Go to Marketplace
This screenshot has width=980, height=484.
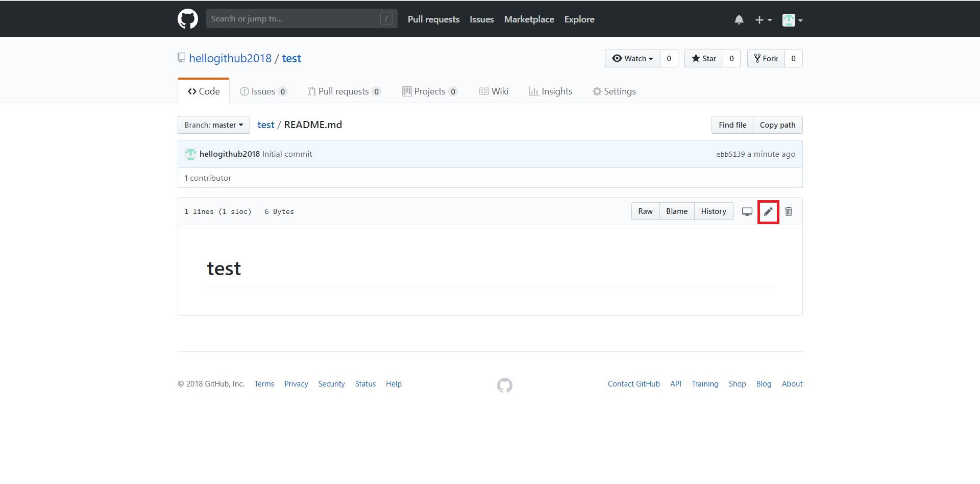click(529, 19)
